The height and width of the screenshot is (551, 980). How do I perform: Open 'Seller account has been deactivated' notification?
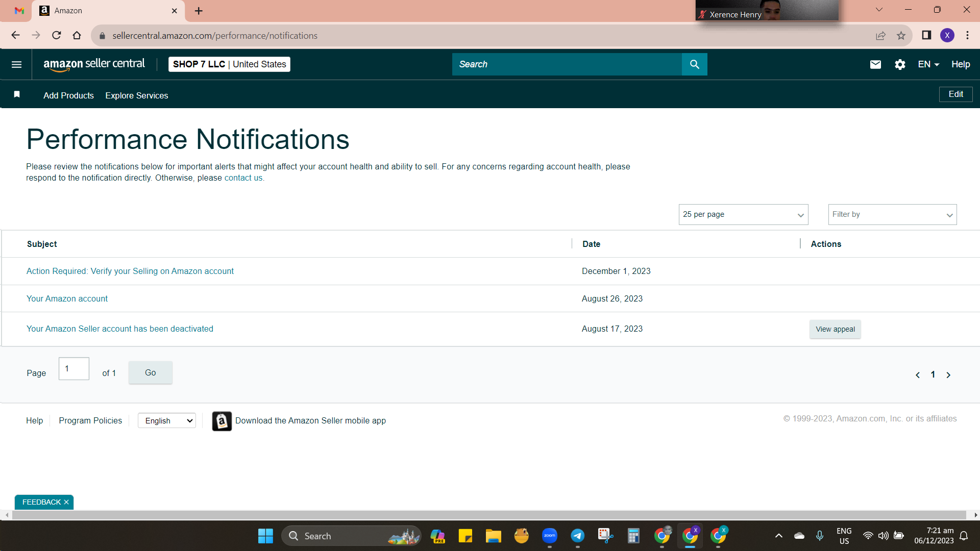[120, 329]
